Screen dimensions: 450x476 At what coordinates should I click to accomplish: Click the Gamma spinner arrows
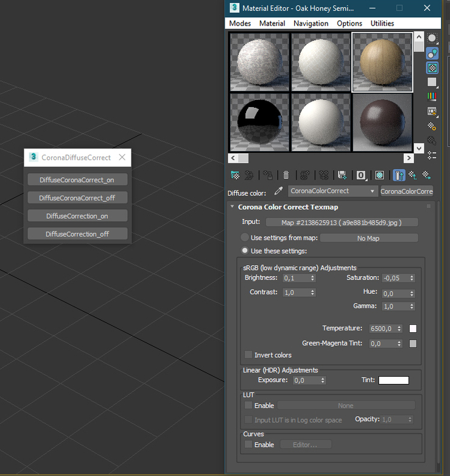[x=412, y=307]
